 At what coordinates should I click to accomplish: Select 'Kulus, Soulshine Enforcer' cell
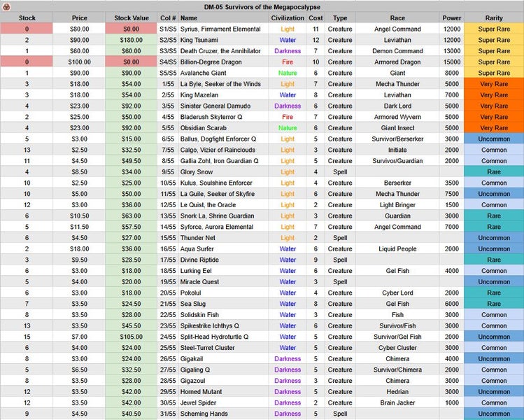[x=224, y=183]
